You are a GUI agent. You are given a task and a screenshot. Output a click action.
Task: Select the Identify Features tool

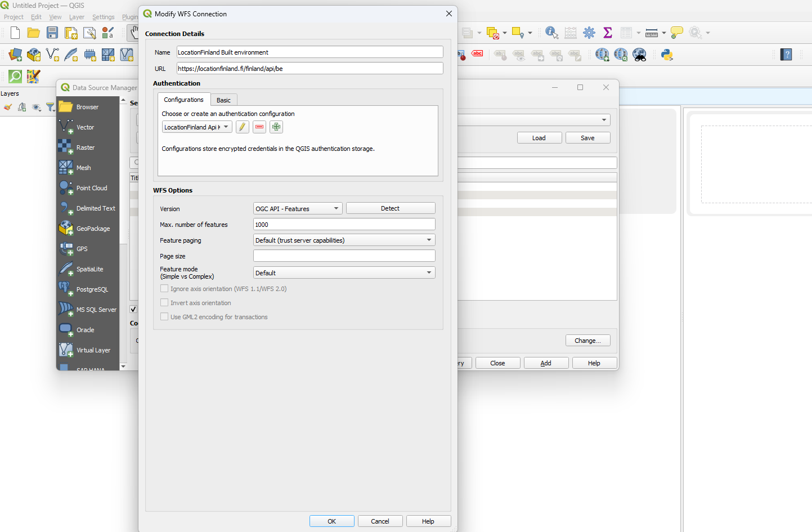point(551,32)
